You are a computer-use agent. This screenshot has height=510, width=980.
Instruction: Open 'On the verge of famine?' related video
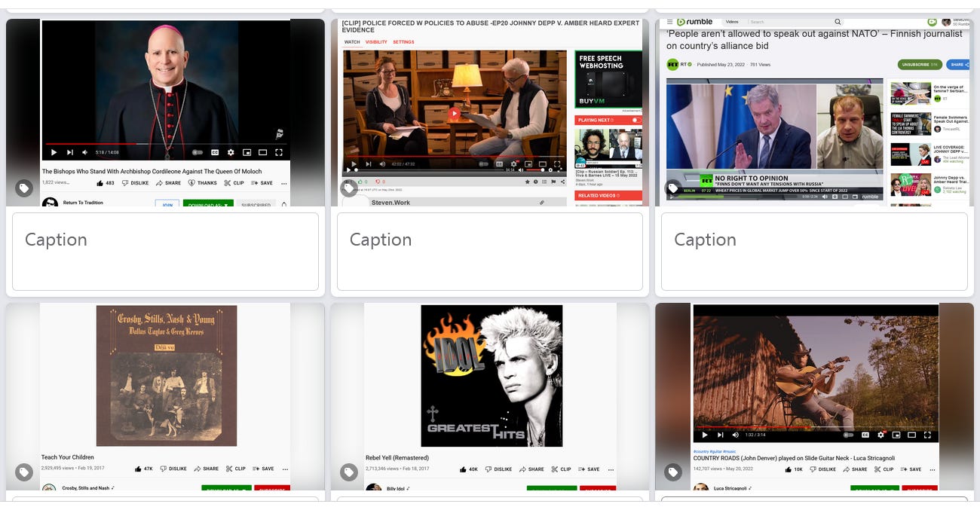928,93
